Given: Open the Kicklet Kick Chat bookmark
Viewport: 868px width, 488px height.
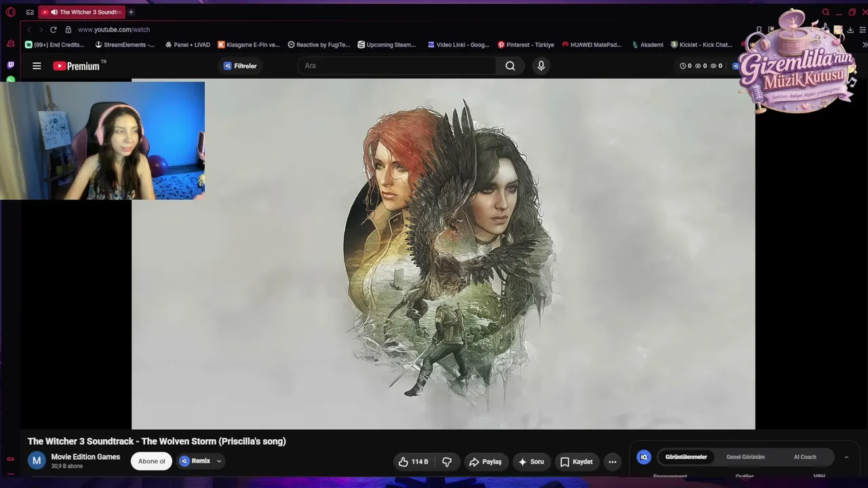Looking at the screenshot, I should [701, 45].
